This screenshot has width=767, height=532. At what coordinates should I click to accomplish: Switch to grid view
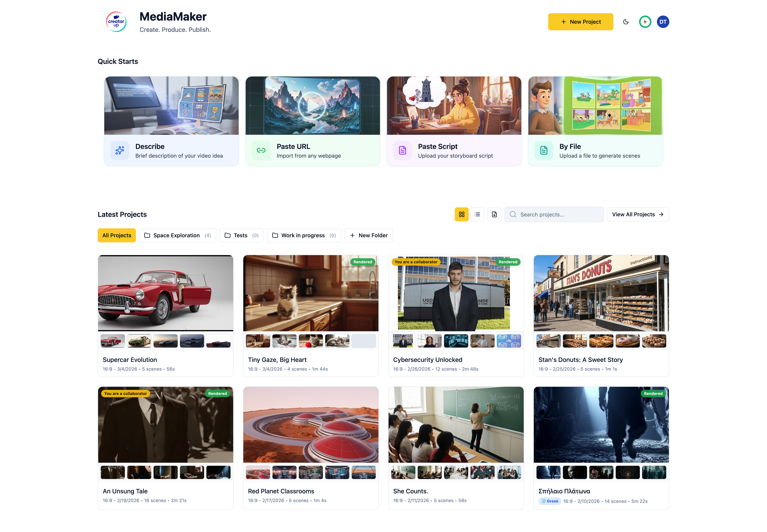click(462, 214)
